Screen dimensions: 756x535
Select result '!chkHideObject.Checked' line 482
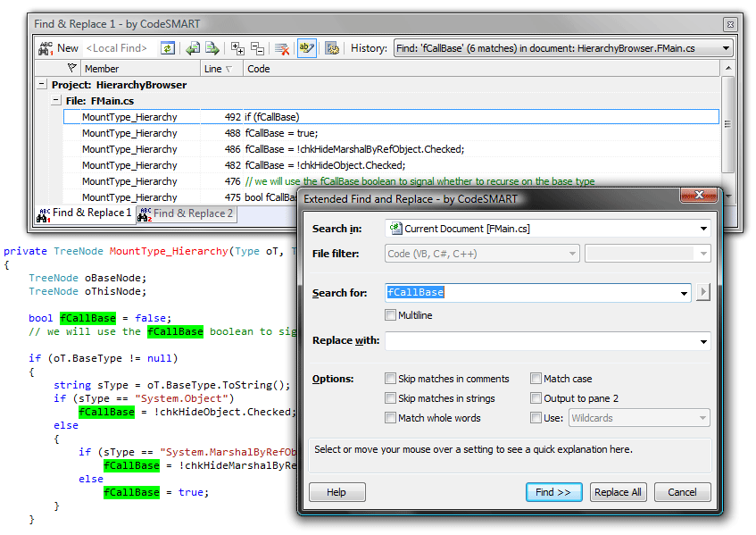pyautogui.click(x=391, y=165)
